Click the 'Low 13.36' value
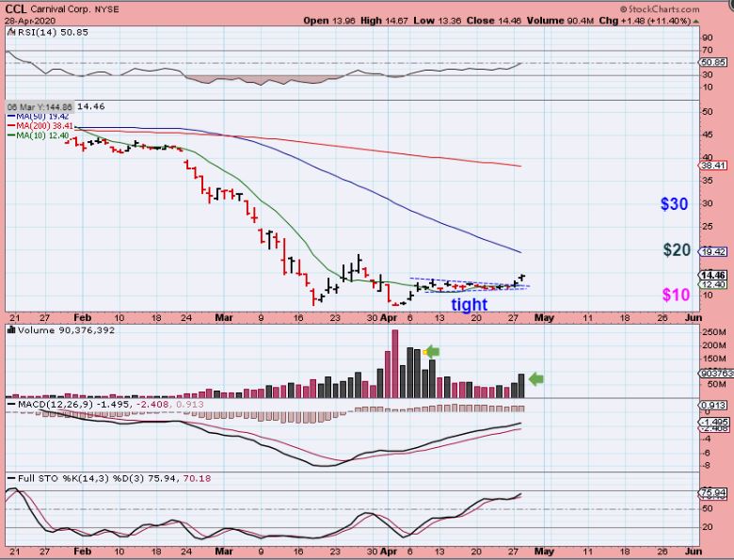The width and height of the screenshot is (734, 560). pyautogui.click(x=438, y=21)
